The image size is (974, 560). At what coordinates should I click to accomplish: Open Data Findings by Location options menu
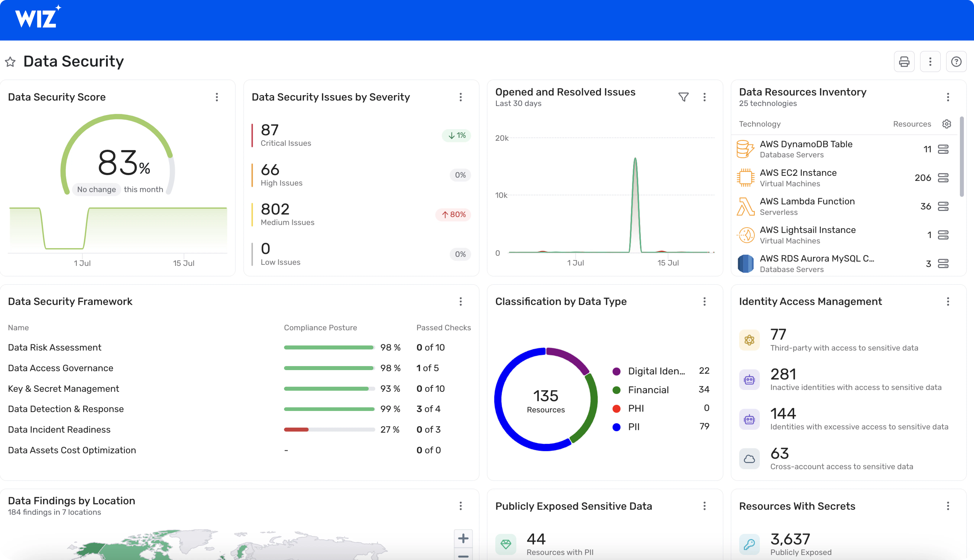click(460, 506)
